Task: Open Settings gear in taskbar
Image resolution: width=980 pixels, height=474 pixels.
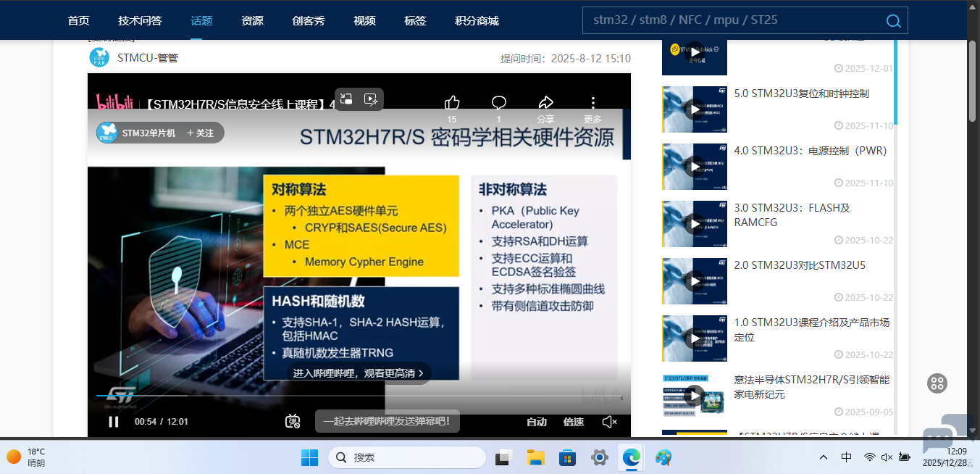Action: point(599,457)
